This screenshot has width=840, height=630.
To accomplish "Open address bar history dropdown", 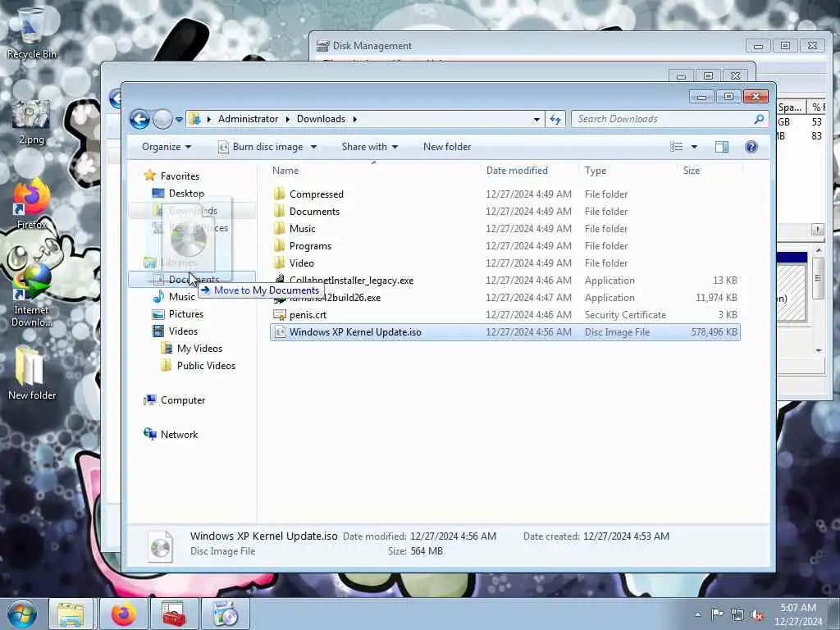I will [x=536, y=120].
